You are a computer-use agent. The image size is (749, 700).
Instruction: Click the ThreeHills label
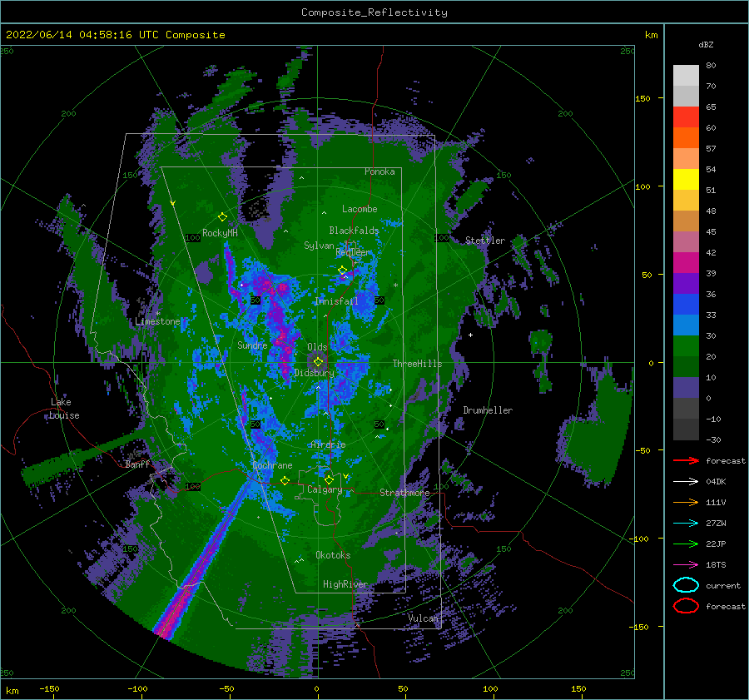click(x=417, y=364)
